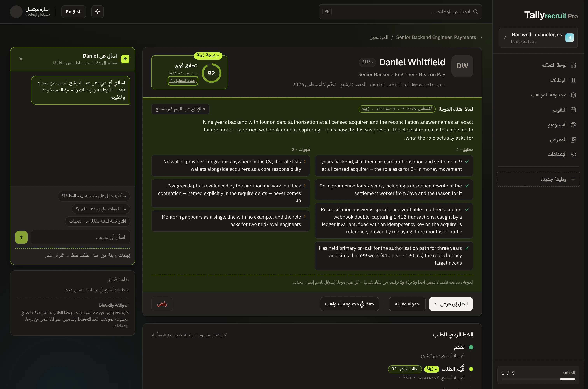
Task: Click the DW candidate avatar
Action: pos(462,66)
